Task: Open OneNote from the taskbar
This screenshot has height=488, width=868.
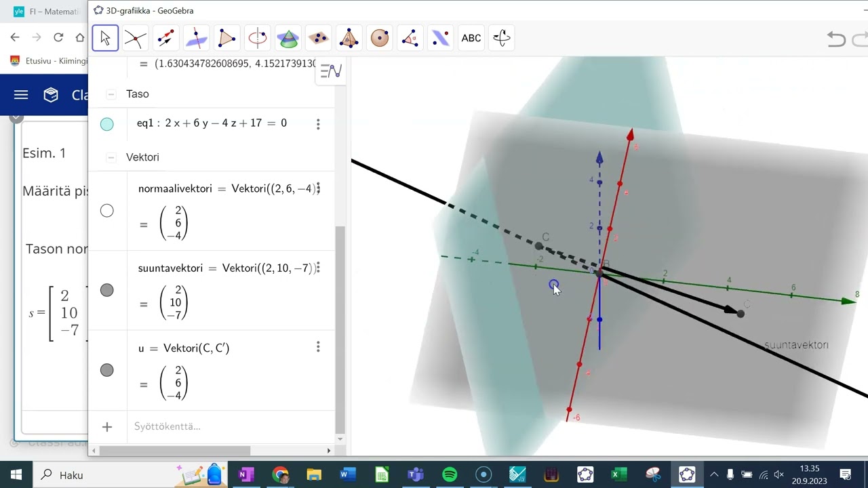Action: pyautogui.click(x=245, y=474)
